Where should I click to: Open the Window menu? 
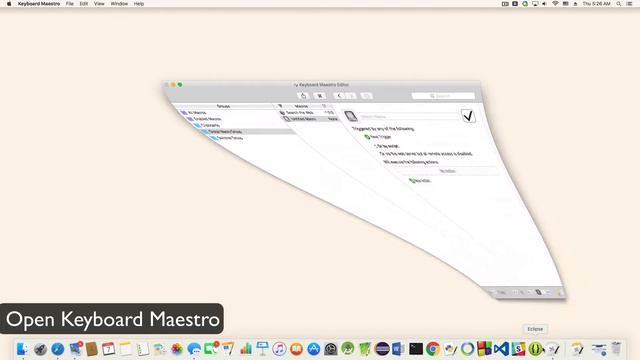click(119, 4)
